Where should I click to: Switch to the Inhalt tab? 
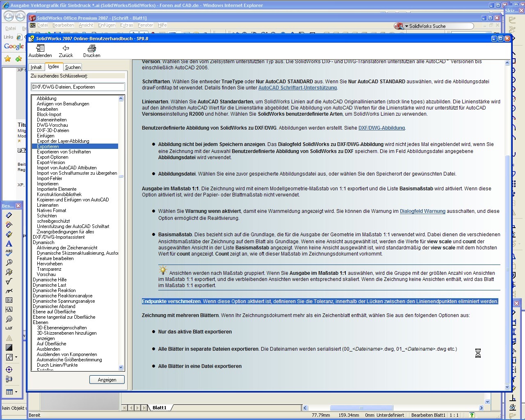pyautogui.click(x=36, y=67)
